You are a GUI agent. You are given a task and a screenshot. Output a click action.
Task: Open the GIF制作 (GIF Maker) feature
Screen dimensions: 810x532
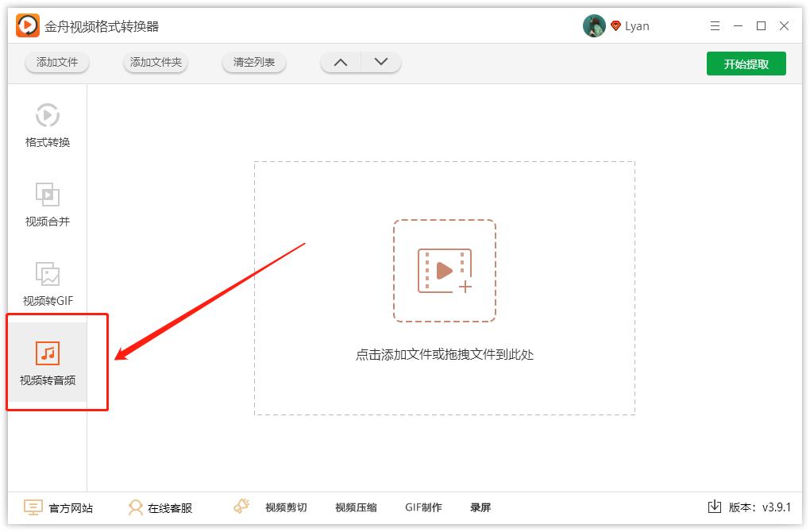coord(423,507)
